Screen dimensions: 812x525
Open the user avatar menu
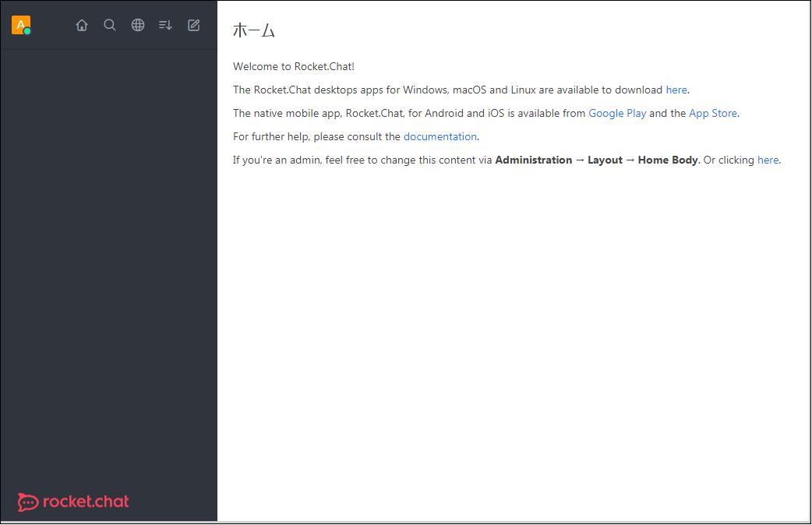[x=21, y=25]
